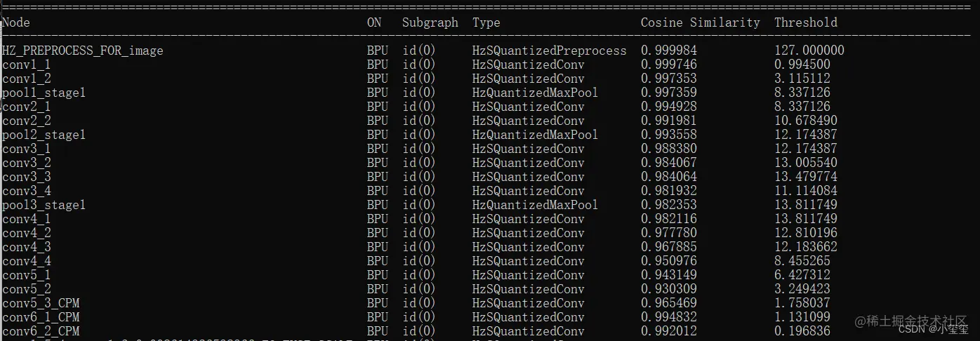Click cosine similarity 0.999746
The image size is (980, 341).
(669, 65)
